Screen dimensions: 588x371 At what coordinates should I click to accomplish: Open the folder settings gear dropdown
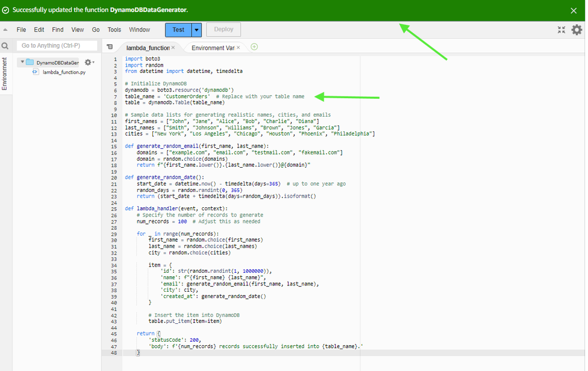pos(89,62)
